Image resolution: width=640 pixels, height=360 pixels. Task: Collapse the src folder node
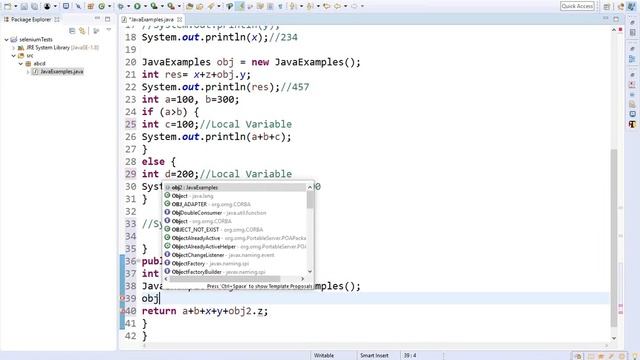[x=13, y=56]
